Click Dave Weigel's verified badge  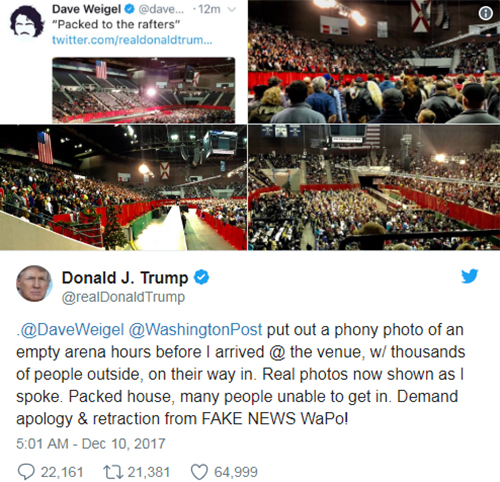[129, 9]
